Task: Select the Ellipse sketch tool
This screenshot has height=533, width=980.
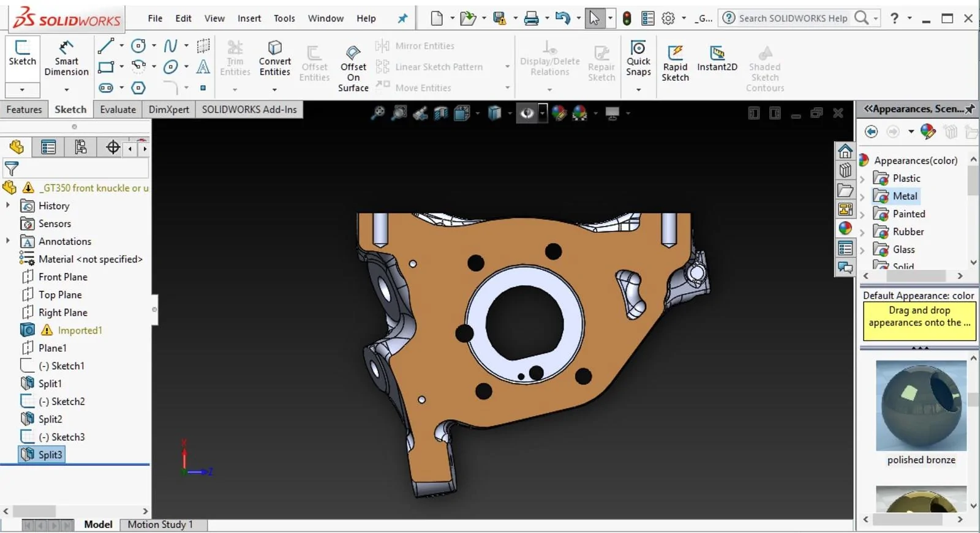Action: click(x=171, y=67)
